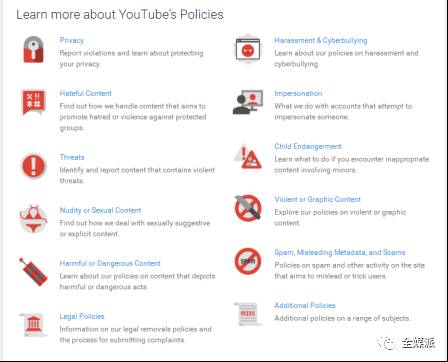
Task: Visit the Child Endangerment link
Action: click(308, 146)
